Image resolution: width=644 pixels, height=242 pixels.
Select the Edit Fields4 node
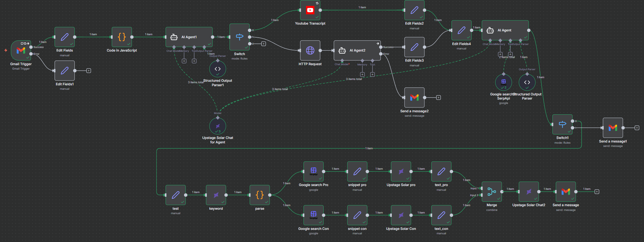(461, 30)
